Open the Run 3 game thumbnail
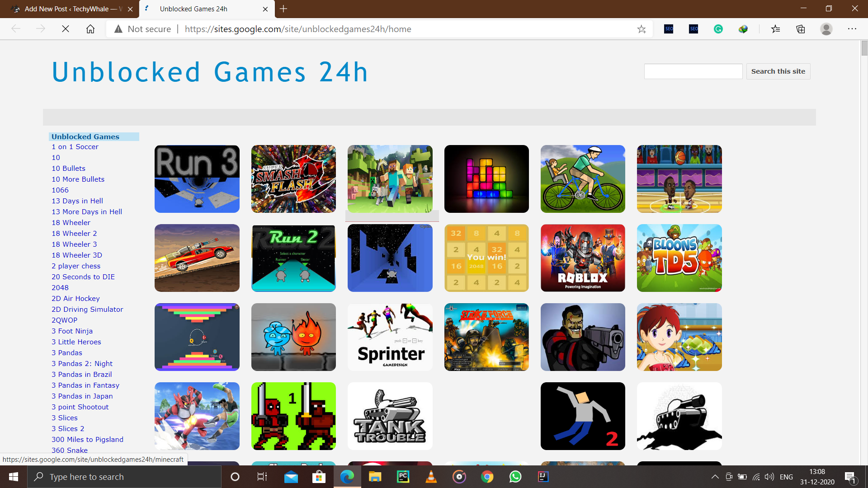868x488 pixels. (197, 179)
